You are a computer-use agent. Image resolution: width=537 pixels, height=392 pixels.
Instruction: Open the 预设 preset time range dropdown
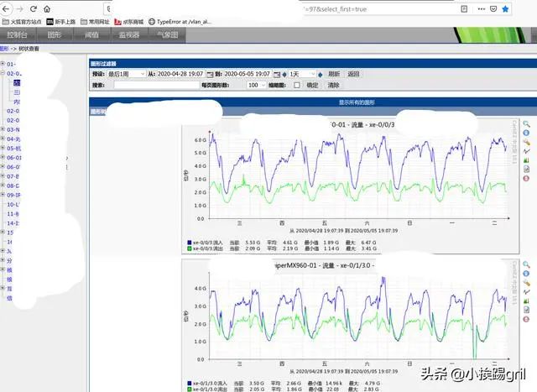click(126, 74)
